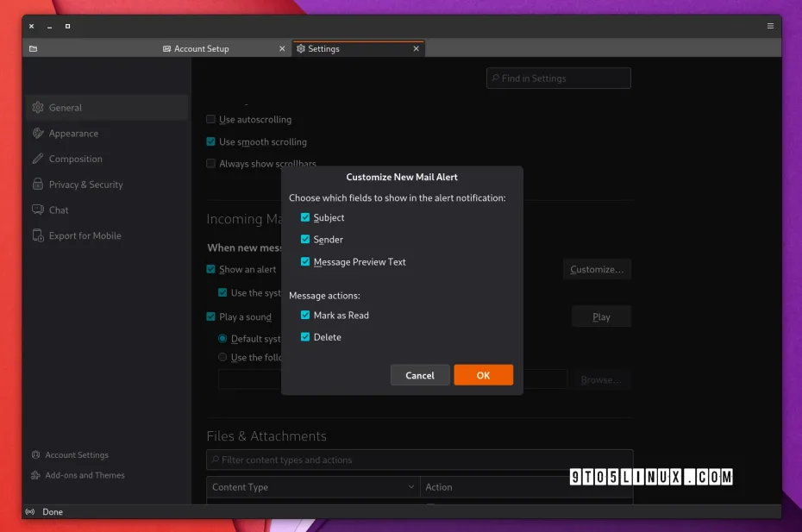The height and width of the screenshot is (532, 802).
Task: Click the Customize… button
Action: pyautogui.click(x=597, y=270)
